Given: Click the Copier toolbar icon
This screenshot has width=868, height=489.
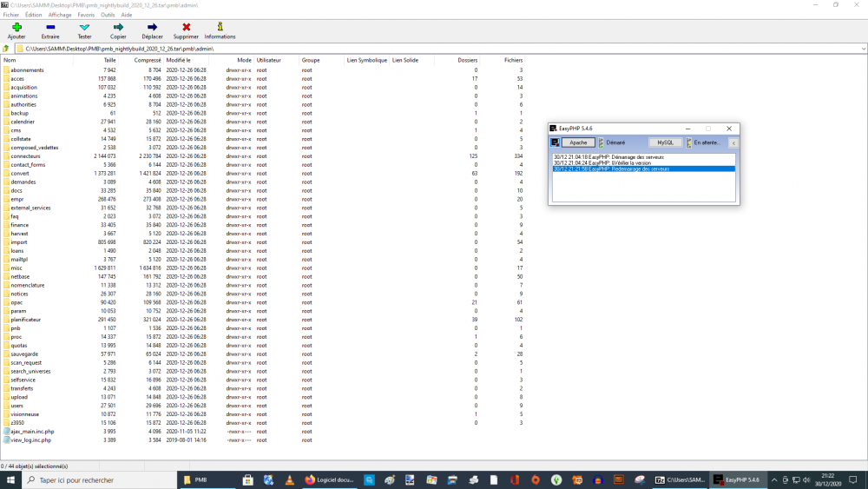Looking at the screenshot, I should (118, 28).
